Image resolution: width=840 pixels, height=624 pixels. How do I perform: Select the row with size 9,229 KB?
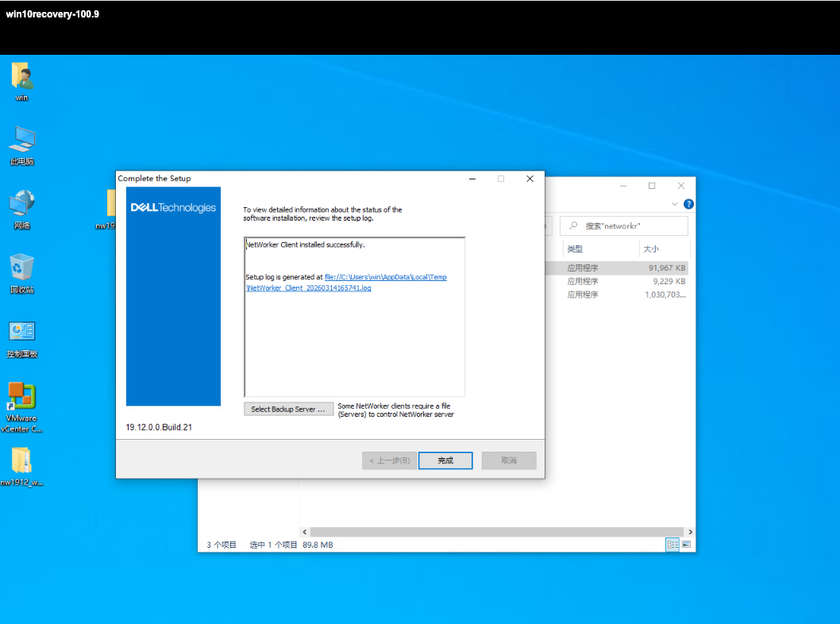pos(616,281)
